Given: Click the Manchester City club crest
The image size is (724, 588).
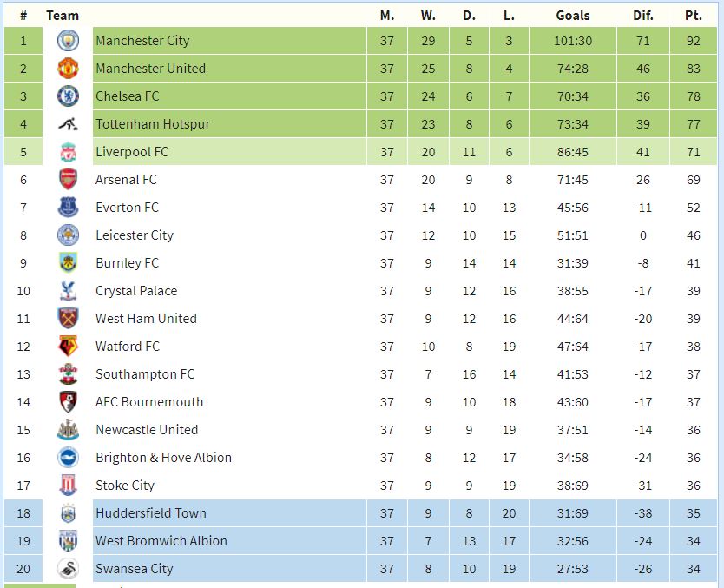Looking at the screenshot, I should [68, 41].
